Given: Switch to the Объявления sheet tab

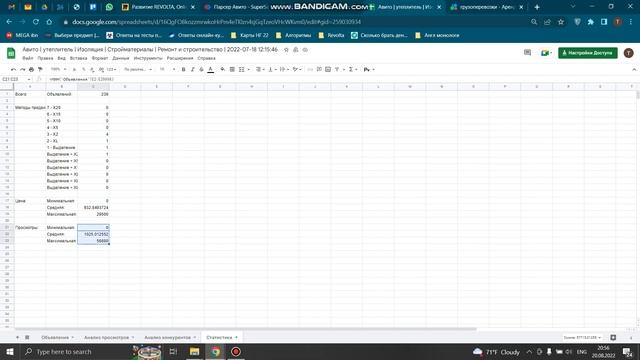Looking at the screenshot, I should 58,337.
